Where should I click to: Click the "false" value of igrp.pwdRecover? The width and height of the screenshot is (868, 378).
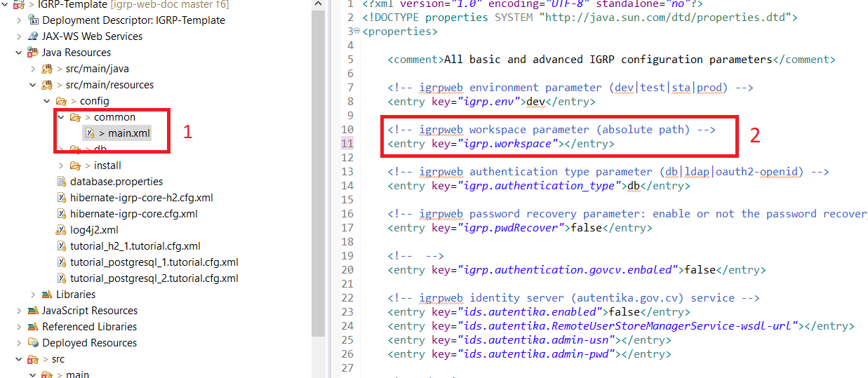(x=587, y=228)
